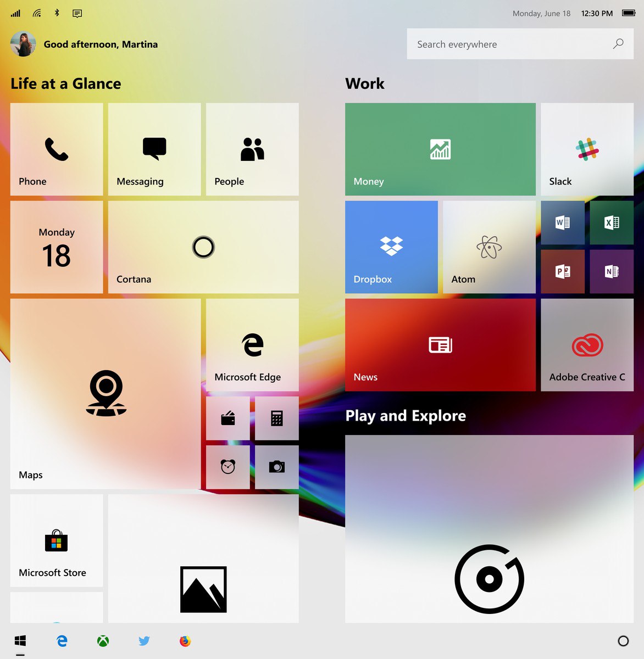Screen dimensions: 644x659
Task: Launch the Adobe Creative Cloud tile
Action: (x=587, y=345)
